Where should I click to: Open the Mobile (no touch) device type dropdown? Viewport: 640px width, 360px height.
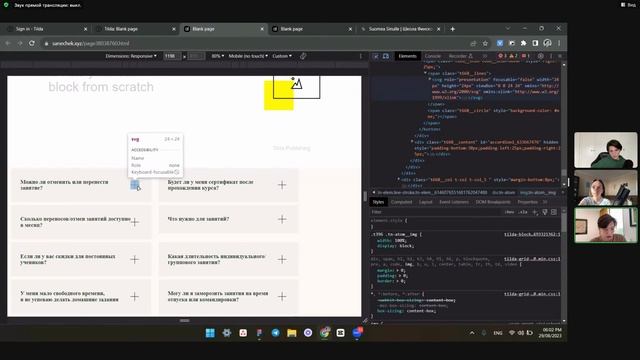[x=248, y=56]
